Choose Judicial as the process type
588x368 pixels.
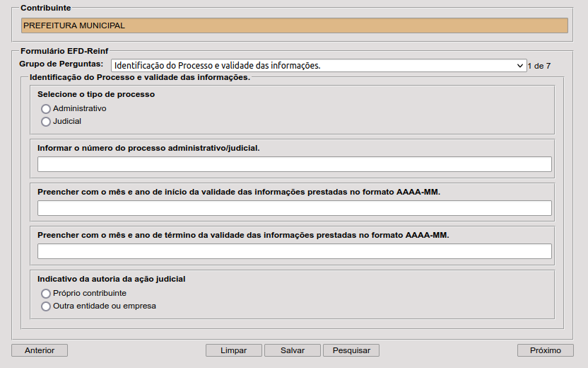tap(47, 122)
